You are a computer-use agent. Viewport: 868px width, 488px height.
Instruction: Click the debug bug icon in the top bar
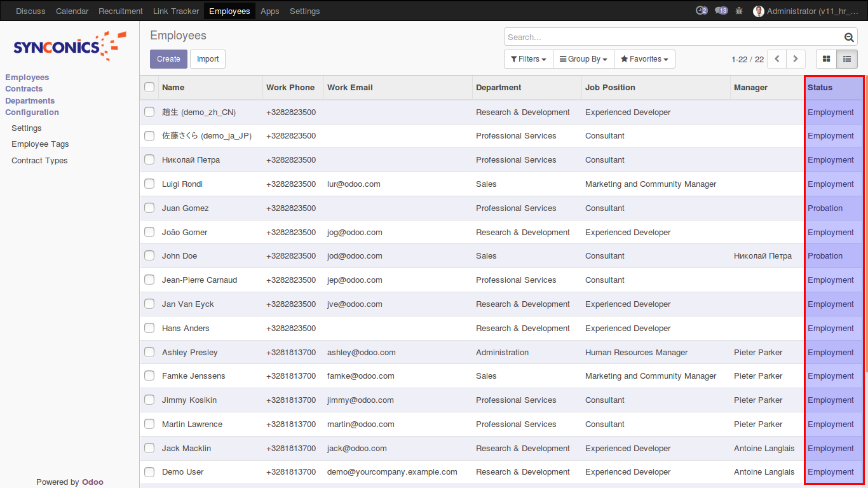(x=739, y=11)
